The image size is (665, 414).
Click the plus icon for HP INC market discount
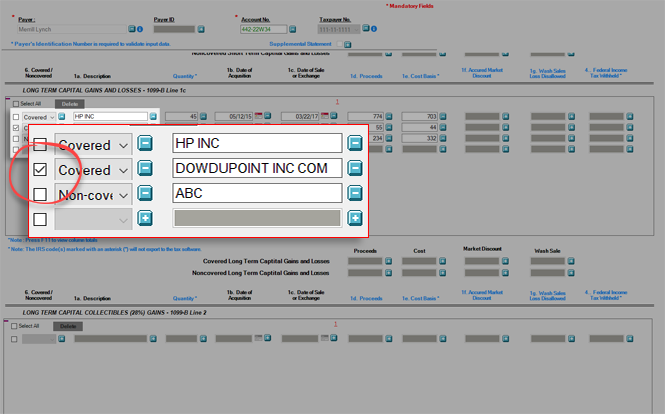pos(506,116)
